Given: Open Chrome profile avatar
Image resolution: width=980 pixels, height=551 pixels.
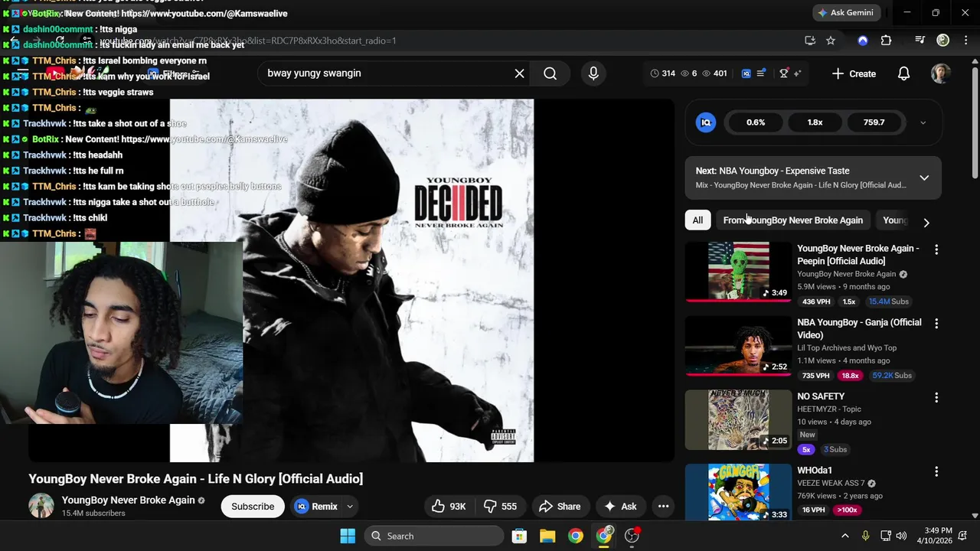Looking at the screenshot, I should point(943,41).
